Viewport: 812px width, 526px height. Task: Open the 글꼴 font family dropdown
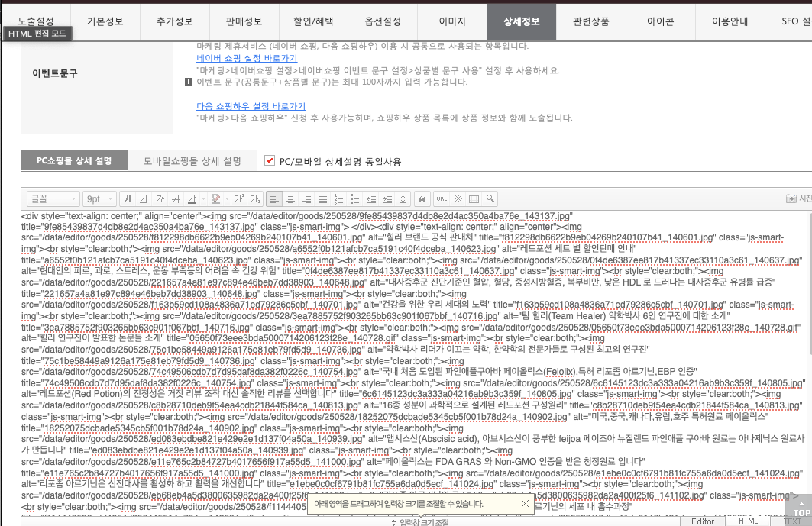pyautogui.click(x=52, y=198)
